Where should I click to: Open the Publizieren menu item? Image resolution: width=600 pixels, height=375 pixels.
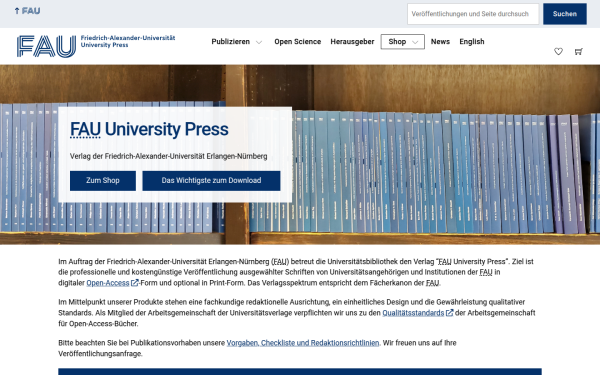pos(230,41)
